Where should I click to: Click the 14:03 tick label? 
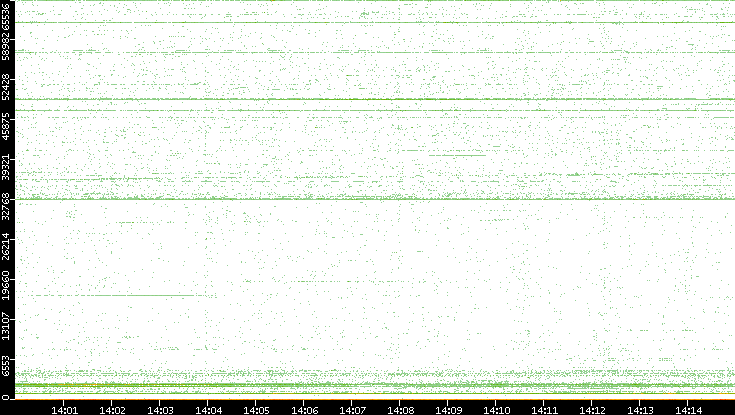[x=160, y=410]
